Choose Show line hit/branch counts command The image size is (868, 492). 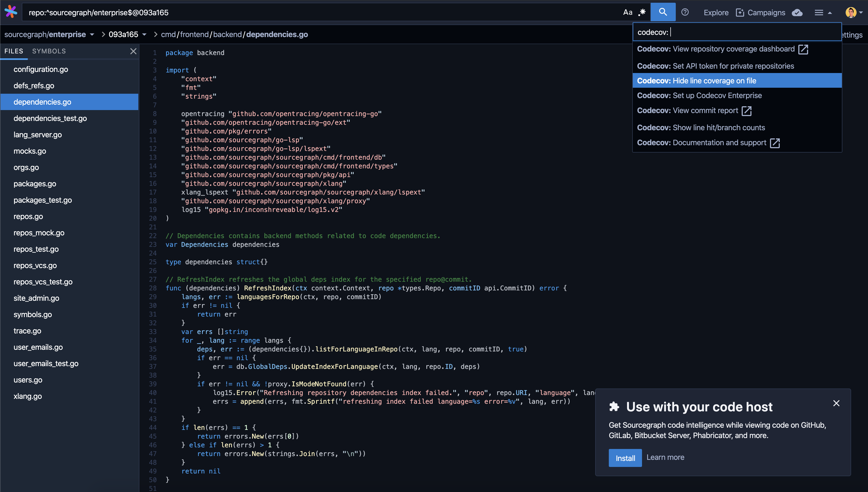(701, 127)
